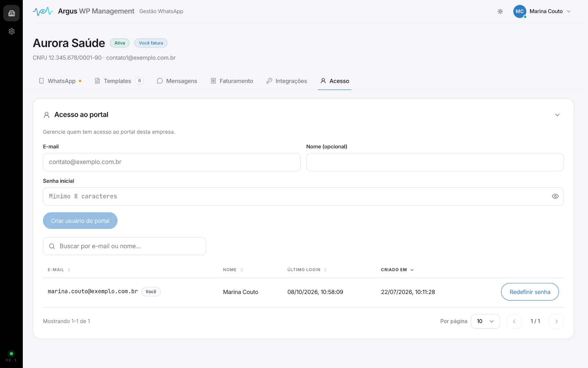Click the Ativa status badge
588x368 pixels.
click(x=119, y=43)
